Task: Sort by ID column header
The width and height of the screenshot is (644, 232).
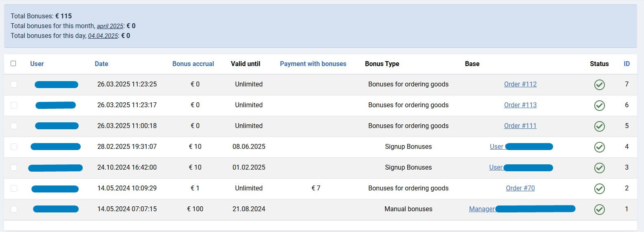Action: pos(626,64)
